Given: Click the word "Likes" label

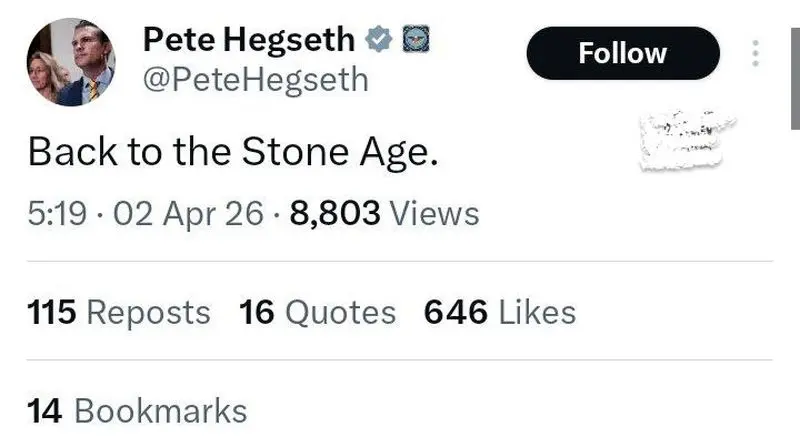Looking at the screenshot, I should point(537,312).
